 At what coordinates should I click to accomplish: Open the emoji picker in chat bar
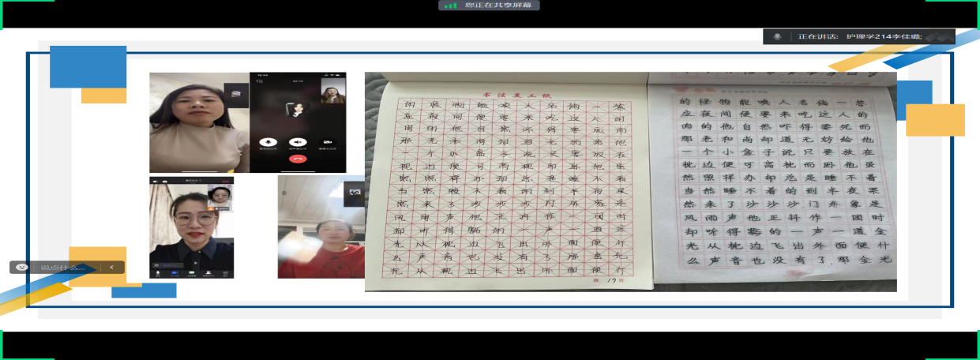[22, 268]
